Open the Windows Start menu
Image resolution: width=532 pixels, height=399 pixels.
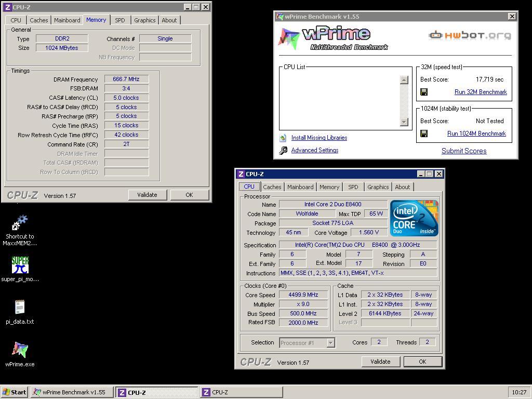point(14,392)
